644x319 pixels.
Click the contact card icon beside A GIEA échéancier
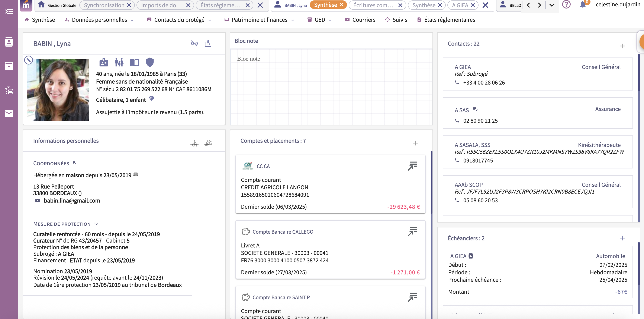[x=471, y=256]
